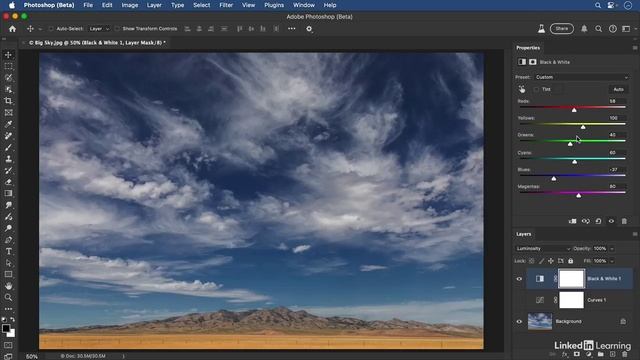This screenshot has height=360, width=640.
Task: Open the Photoshop (Beta) application menu
Action: (49, 5)
